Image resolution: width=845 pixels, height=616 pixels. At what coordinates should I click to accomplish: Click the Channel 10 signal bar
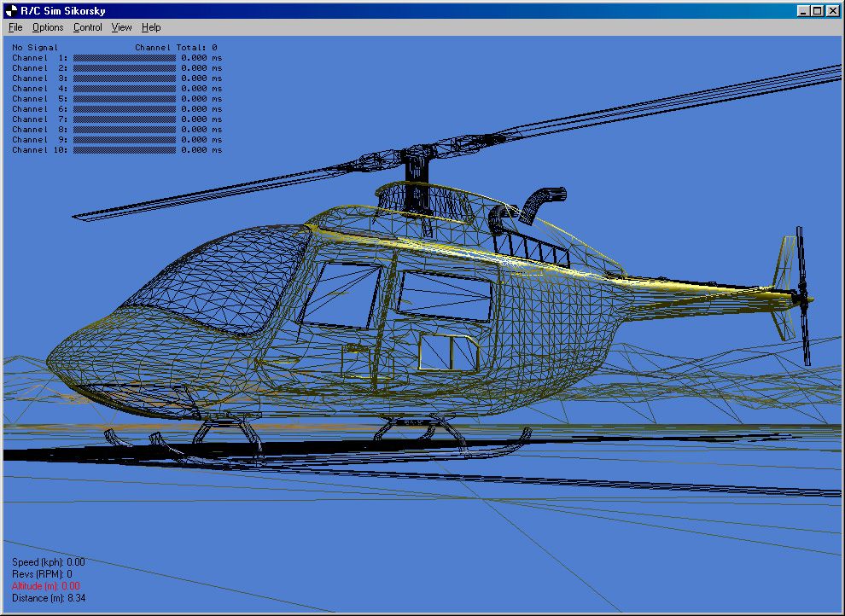click(x=123, y=149)
